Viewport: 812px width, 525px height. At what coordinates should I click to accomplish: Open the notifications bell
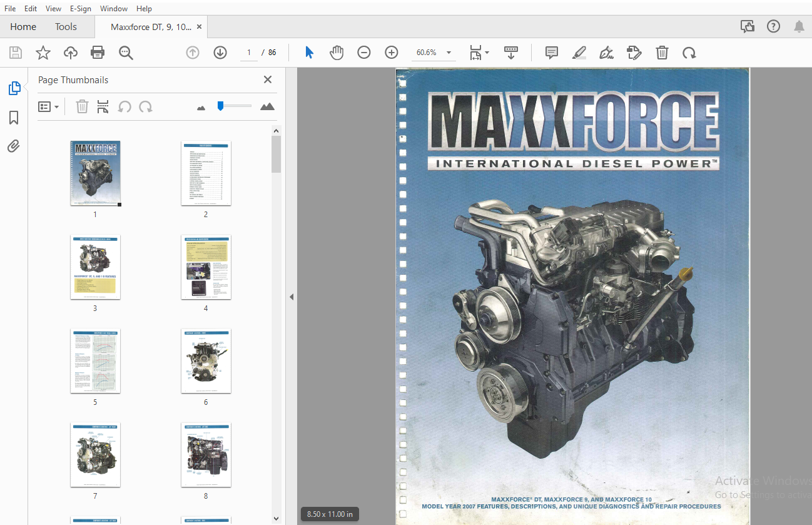(799, 26)
